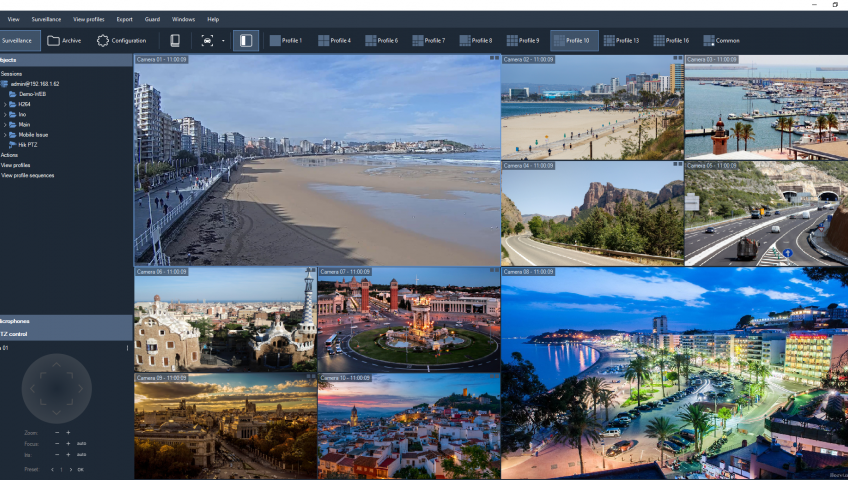Increase zoom with the plus button
This screenshot has height=480, width=848.
coord(68,432)
